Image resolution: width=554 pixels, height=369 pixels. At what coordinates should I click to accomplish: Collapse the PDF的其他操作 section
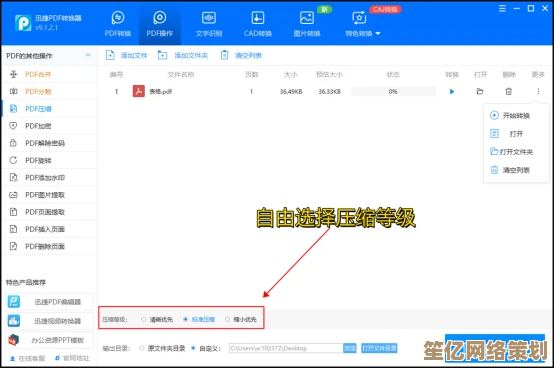88,55
